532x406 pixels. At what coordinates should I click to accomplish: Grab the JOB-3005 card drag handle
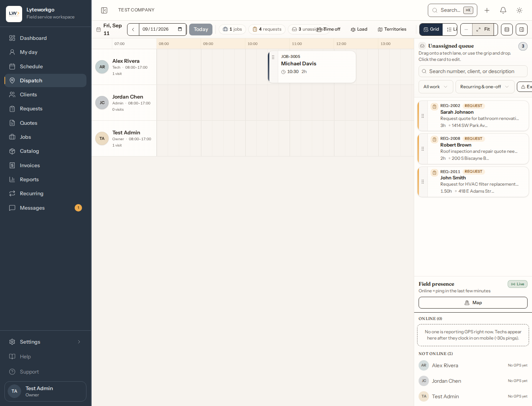click(273, 57)
